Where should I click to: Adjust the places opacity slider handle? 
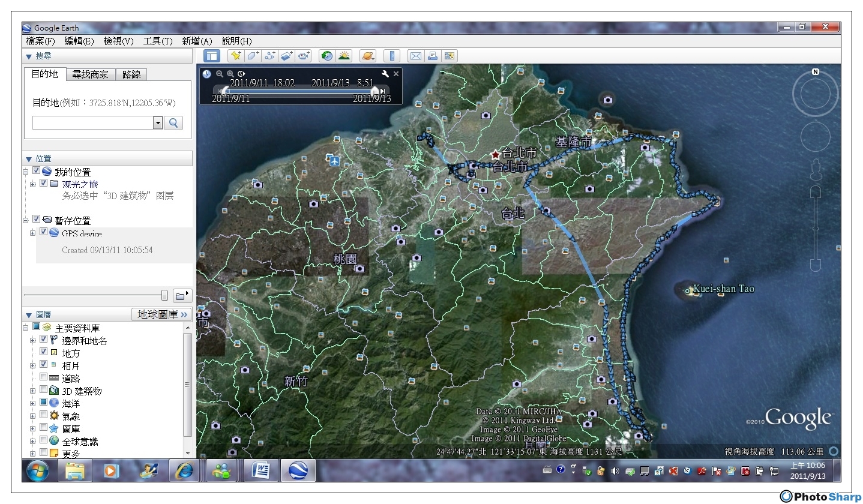[x=164, y=295]
